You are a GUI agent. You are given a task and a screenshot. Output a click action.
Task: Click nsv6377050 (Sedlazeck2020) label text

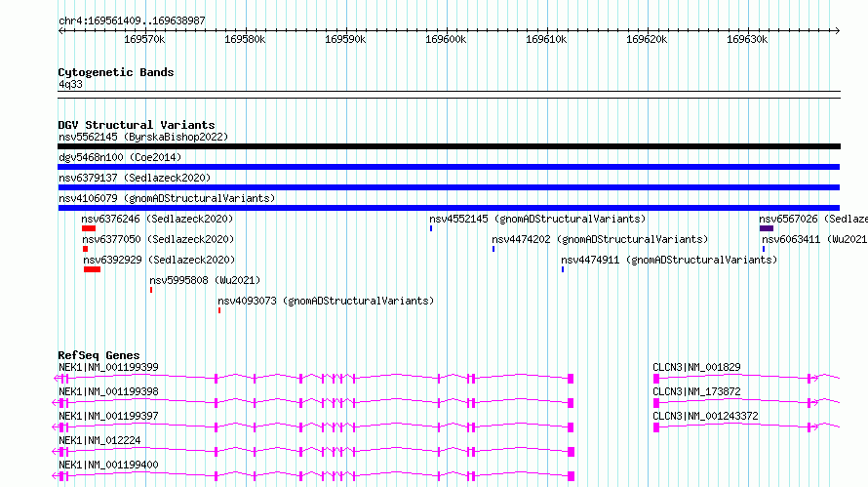tap(158, 239)
